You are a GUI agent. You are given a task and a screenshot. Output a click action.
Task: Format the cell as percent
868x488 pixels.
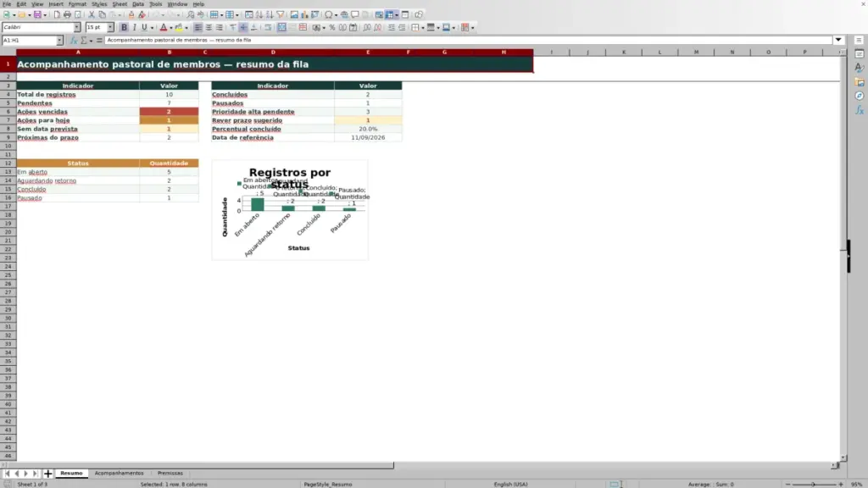332,28
